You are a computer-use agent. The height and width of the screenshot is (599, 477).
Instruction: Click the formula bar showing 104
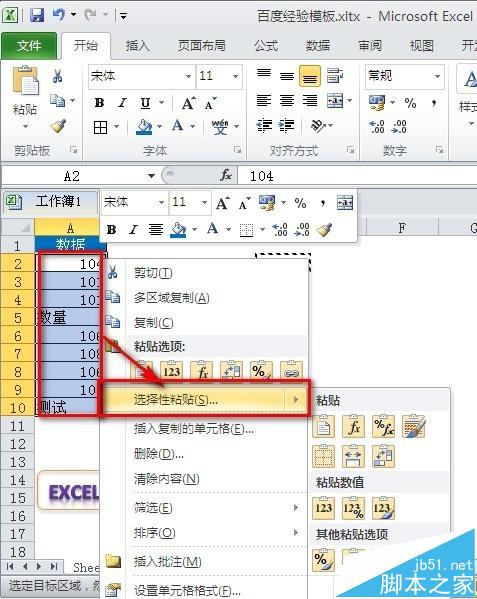pos(357,176)
